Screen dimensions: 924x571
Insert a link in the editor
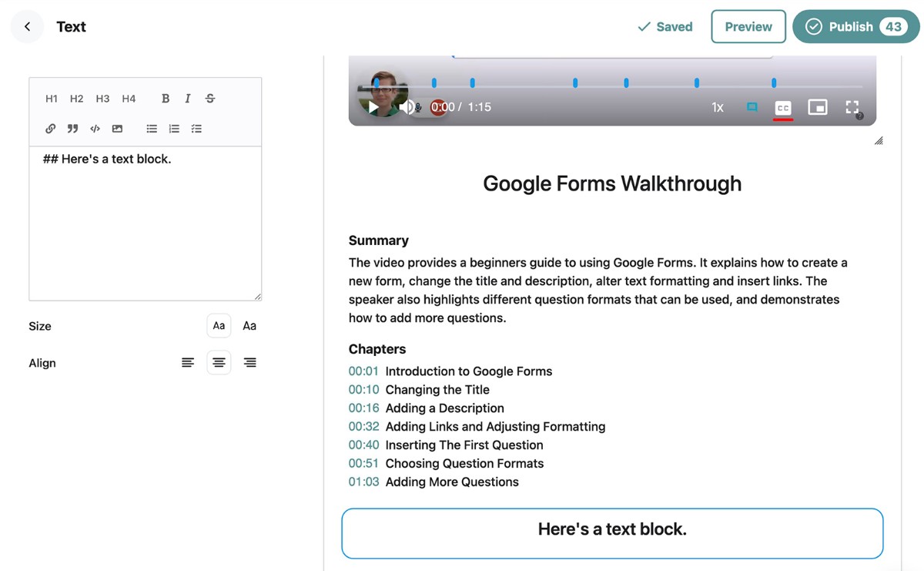pyautogui.click(x=50, y=129)
